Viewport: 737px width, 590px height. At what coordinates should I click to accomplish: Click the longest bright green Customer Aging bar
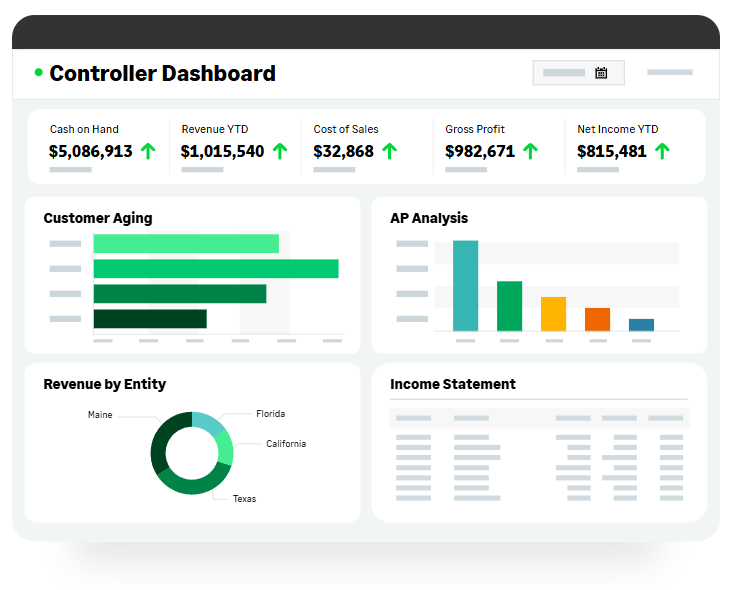point(216,268)
